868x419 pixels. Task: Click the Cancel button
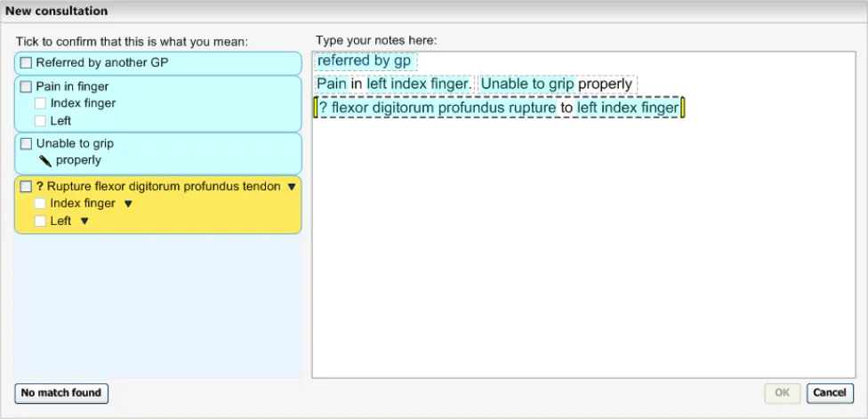tap(829, 393)
